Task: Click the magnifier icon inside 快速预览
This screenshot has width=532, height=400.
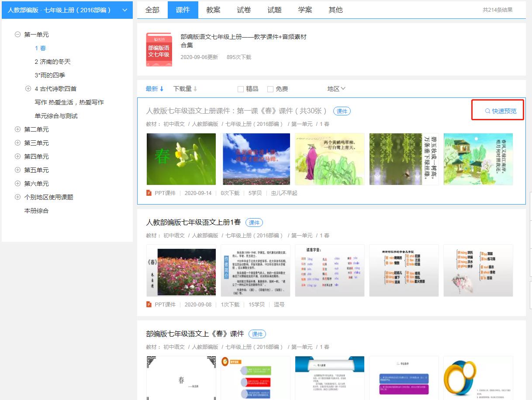Action: [487, 110]
